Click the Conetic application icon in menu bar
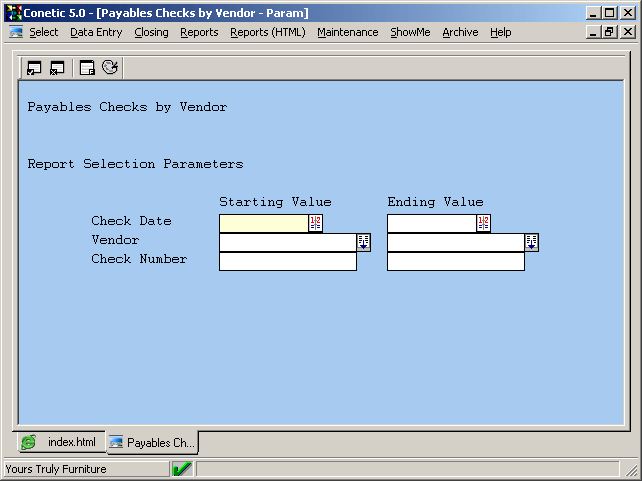The width and height of the screenshot is (642, 481). (x=16, y=32)
